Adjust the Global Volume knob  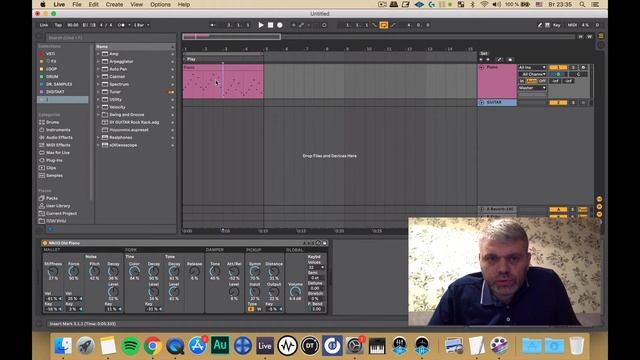coord(295,291)
